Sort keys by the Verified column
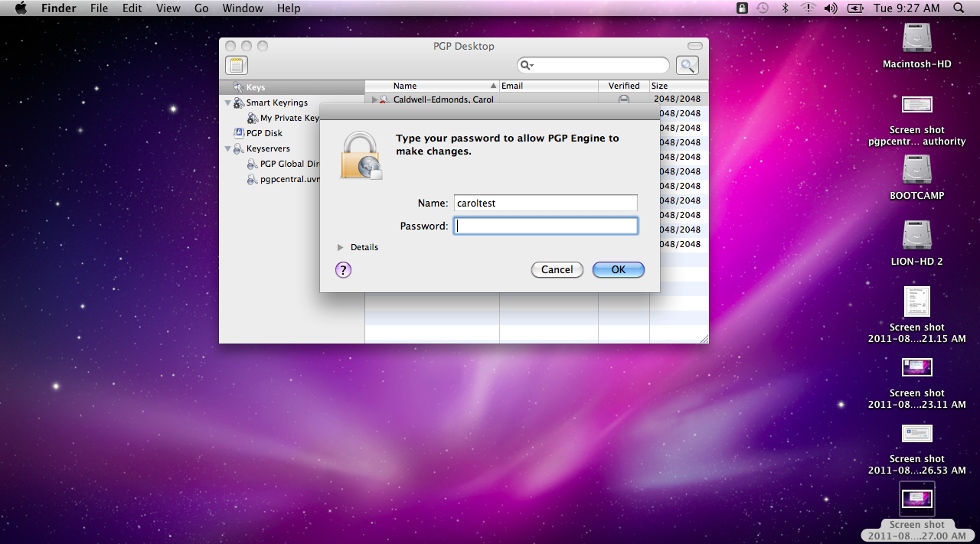980x544 pixels. coord(624,86)
